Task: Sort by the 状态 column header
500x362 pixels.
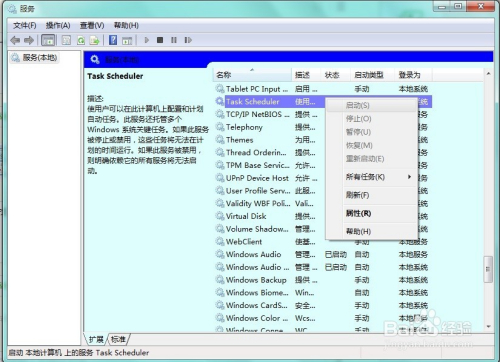Action: click(336, 75)
